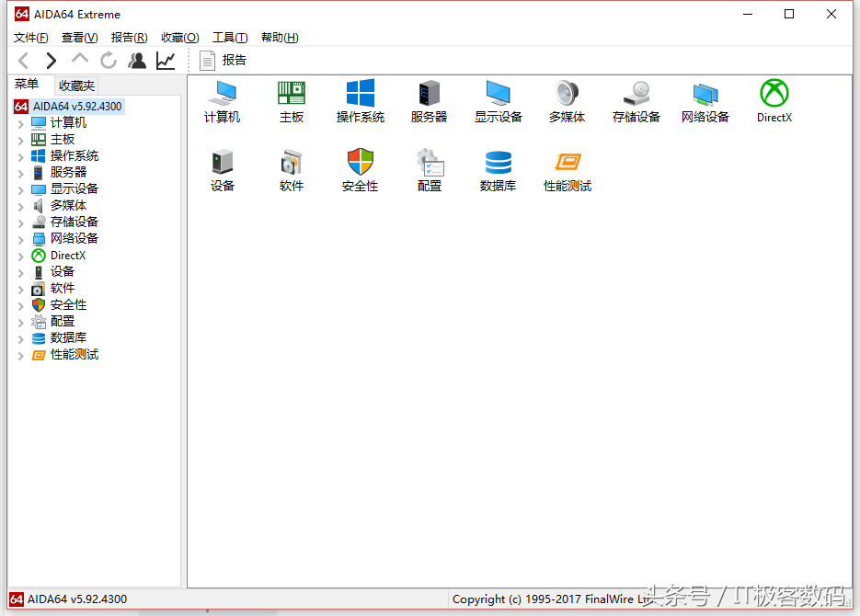Expand the 存储设备 tree node

point(21,223)
